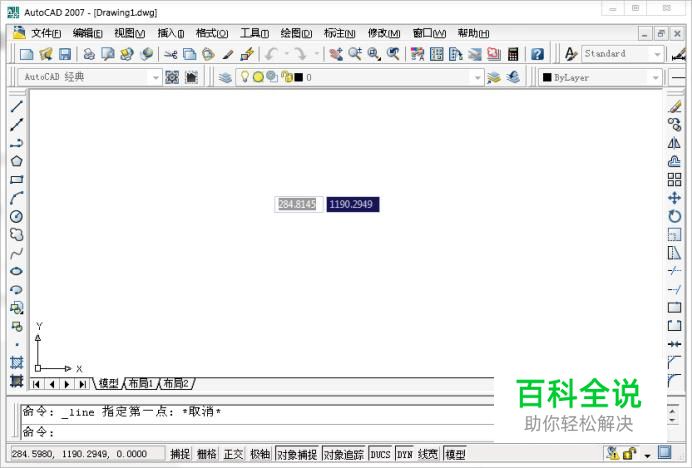The image size is (692, 468).
Task: Click the dynamic input X value 284.8145
Action: 297,204
